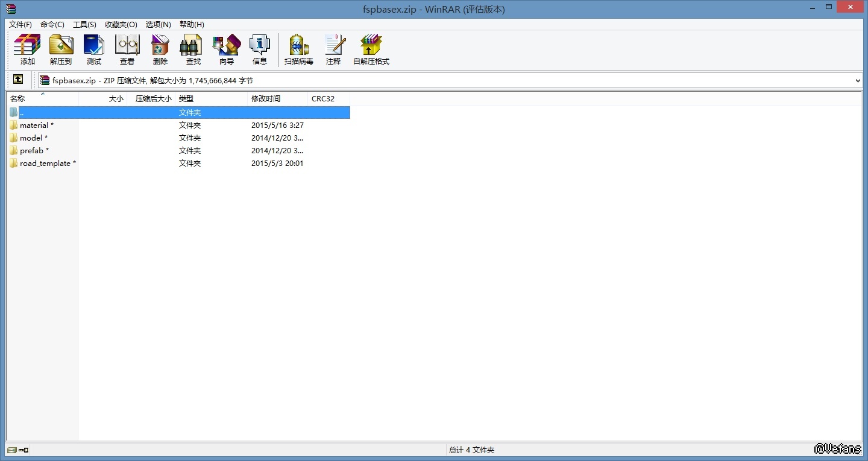Select the road_template folder name
Viewport: 868px width, 461px height.
[48, 163]
